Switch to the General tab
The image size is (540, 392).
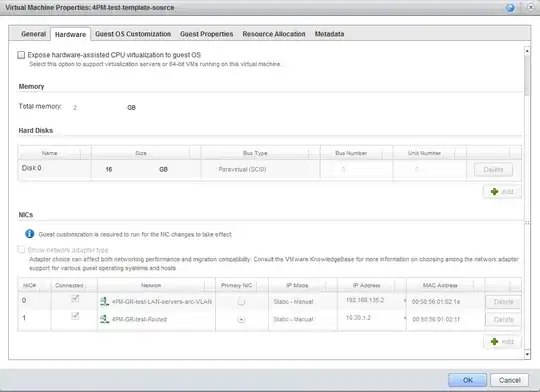[33, 34]
